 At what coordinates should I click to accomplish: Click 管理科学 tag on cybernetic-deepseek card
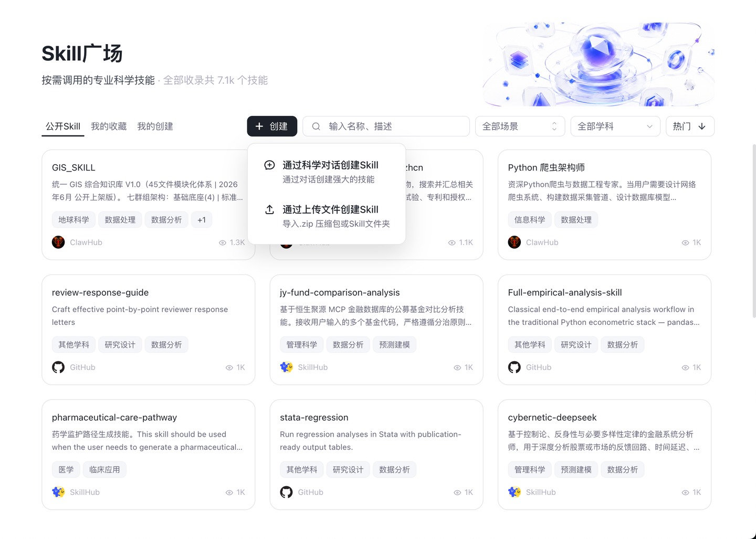click(530, 470)
